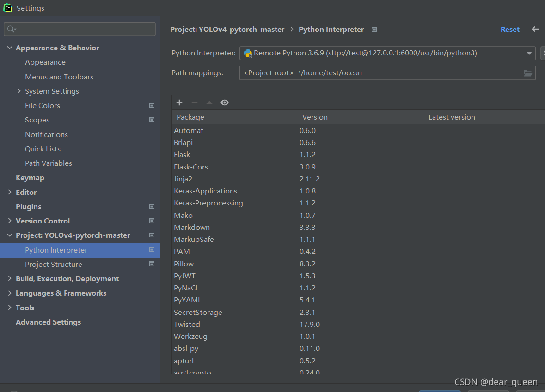Select the Automat package row

358,131
